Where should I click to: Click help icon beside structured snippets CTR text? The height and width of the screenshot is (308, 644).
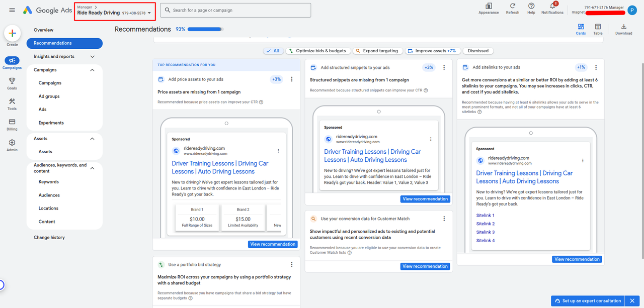tap(426, 90)
